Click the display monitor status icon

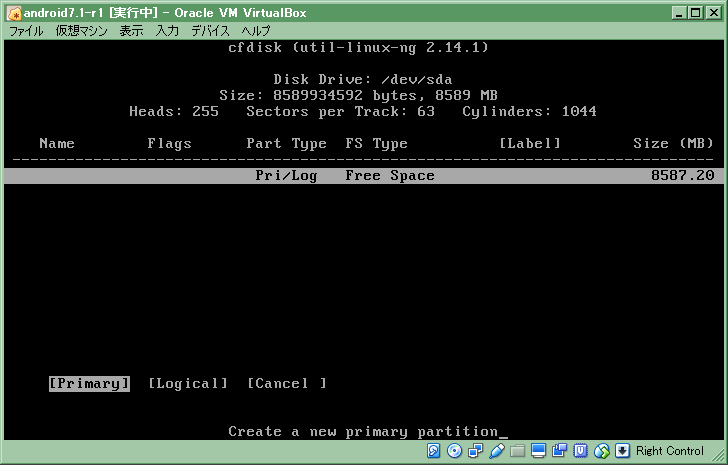click(539, 451)
